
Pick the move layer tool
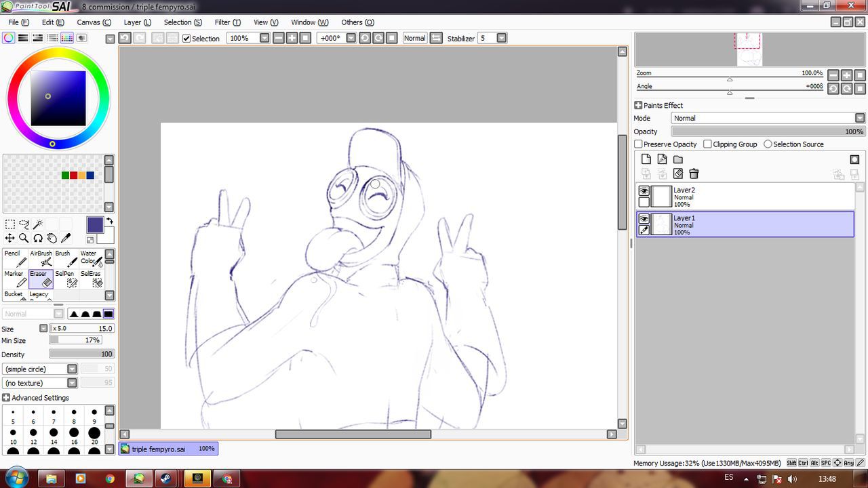(x=10, y=238)
